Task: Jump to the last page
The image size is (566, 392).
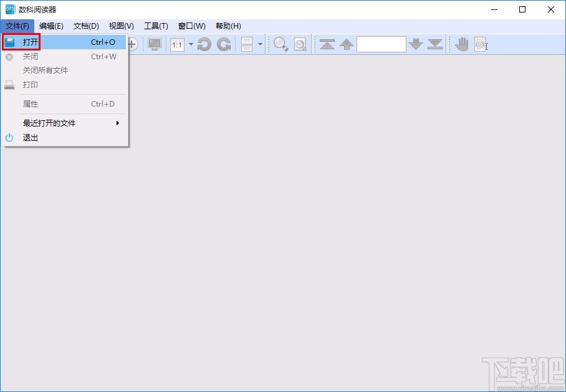Action: (435, 44)
